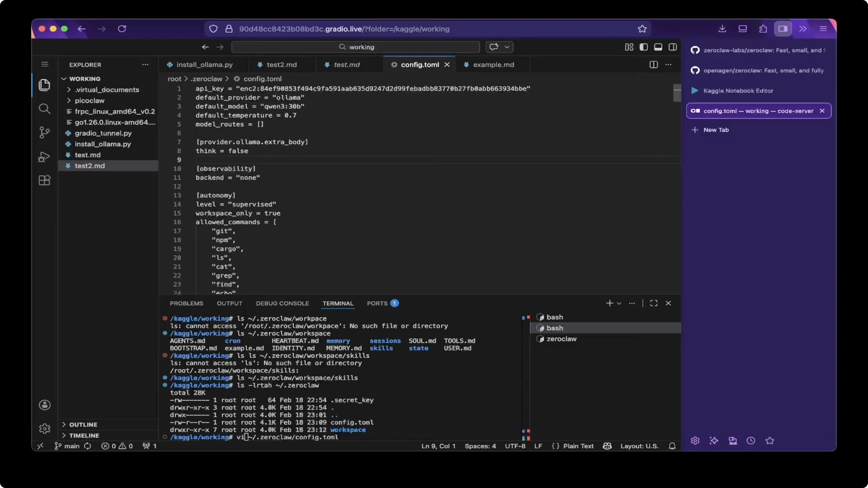
Task: Click the working command search field
Action: click(x=356, y=47)
